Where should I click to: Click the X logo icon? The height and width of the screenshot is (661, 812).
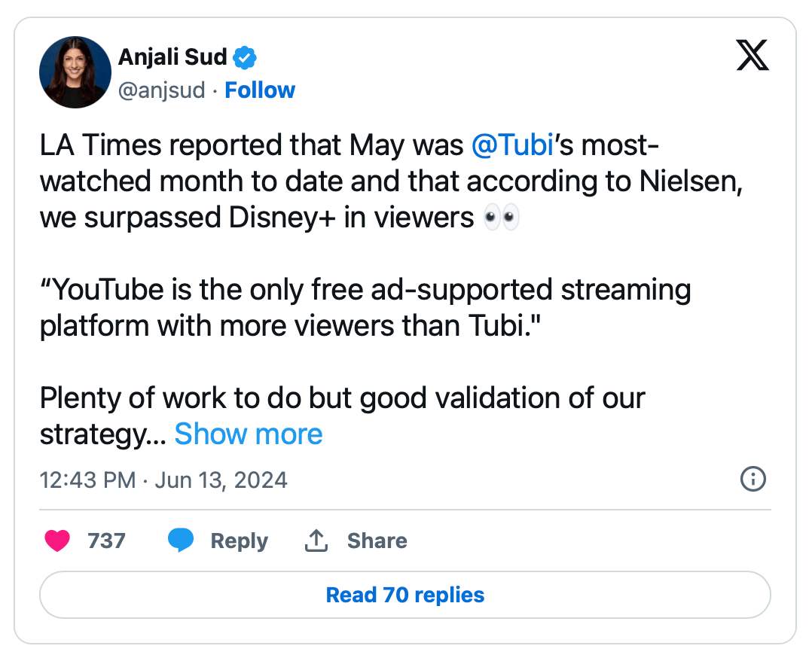[x=752, y=56]
